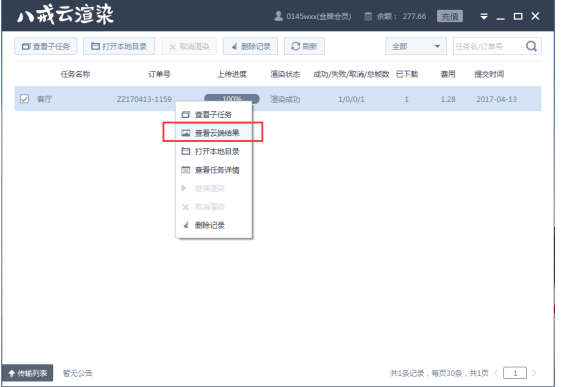
Task: Select 删除记录 in the context menu
Action: 214,225
